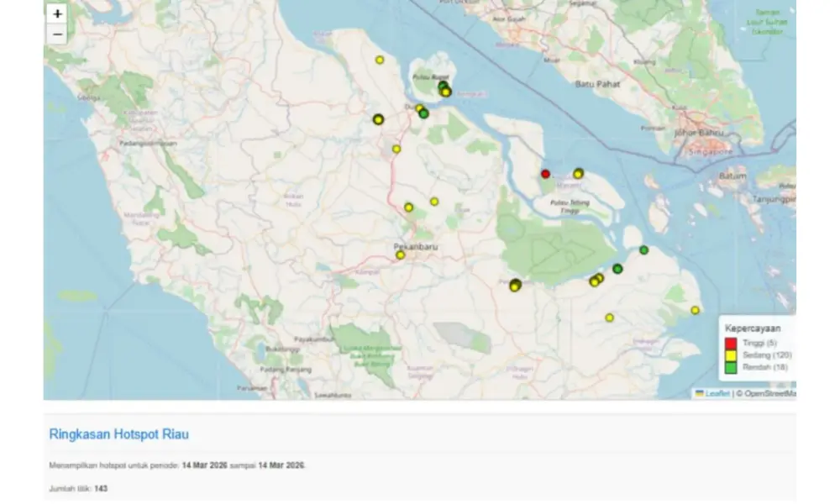
Task: Click the southernmost yellow hotspot marker
Action: click(610, 318)
